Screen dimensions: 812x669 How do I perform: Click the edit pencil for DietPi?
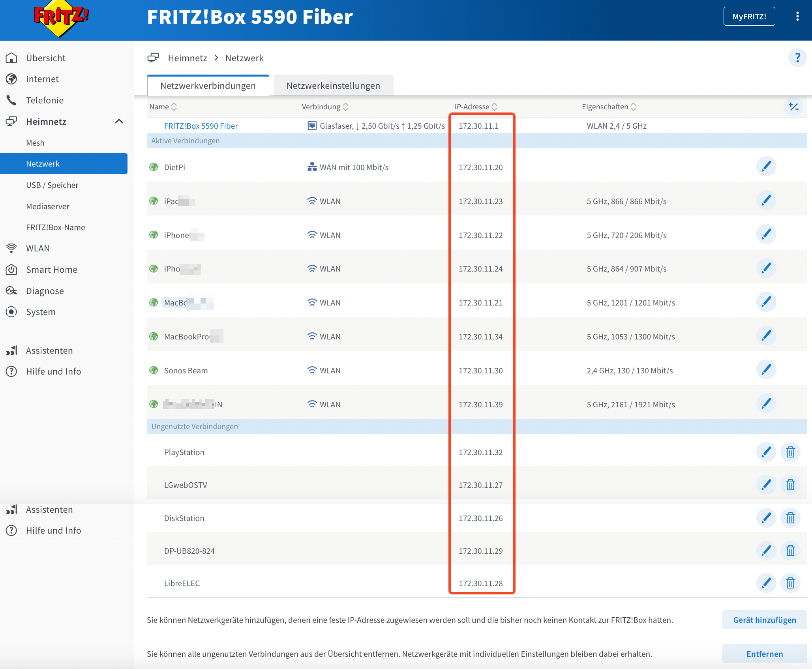[x=766, y=167]
